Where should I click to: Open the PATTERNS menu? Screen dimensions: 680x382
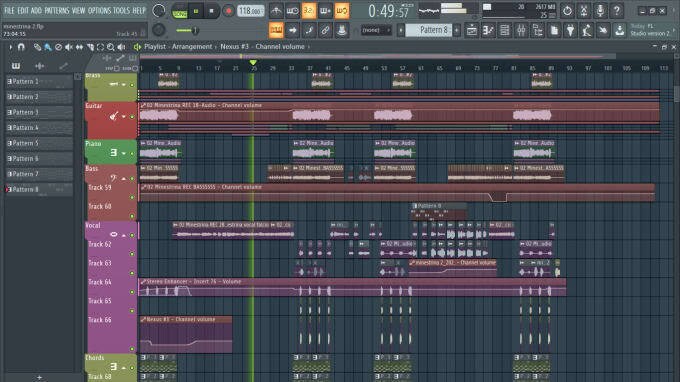coord(57,10)
